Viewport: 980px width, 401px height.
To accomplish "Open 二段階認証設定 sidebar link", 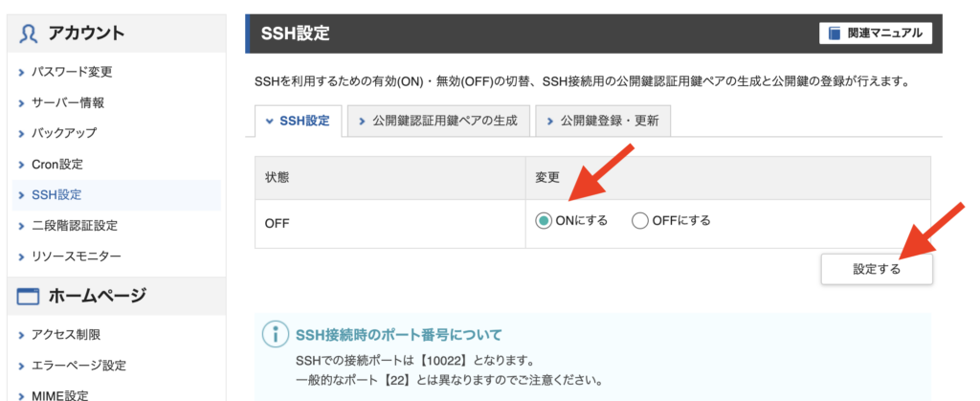I will point(75,226).
